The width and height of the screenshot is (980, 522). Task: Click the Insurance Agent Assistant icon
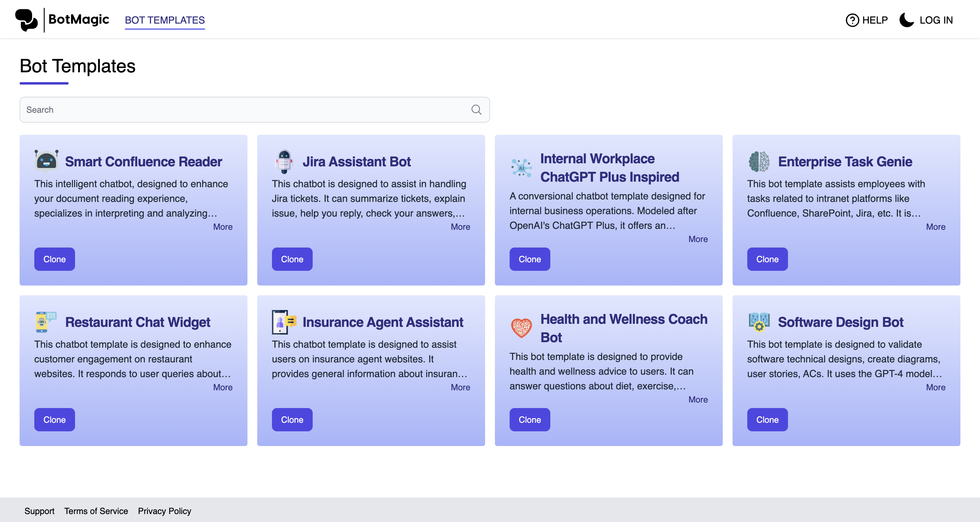pyautogui.click(x=284, y=322)
